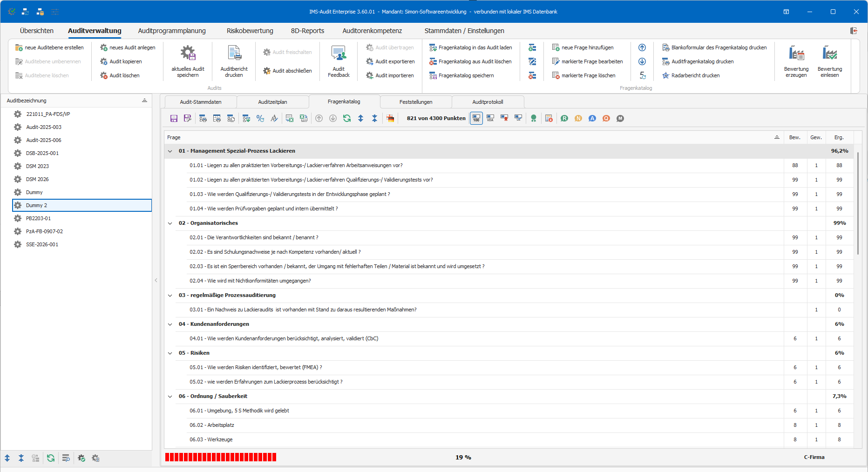The width and height of the screenshot is (868, 472).
Task: Select audit SSE-2026-001 in the list
Action: pos(82,244)
